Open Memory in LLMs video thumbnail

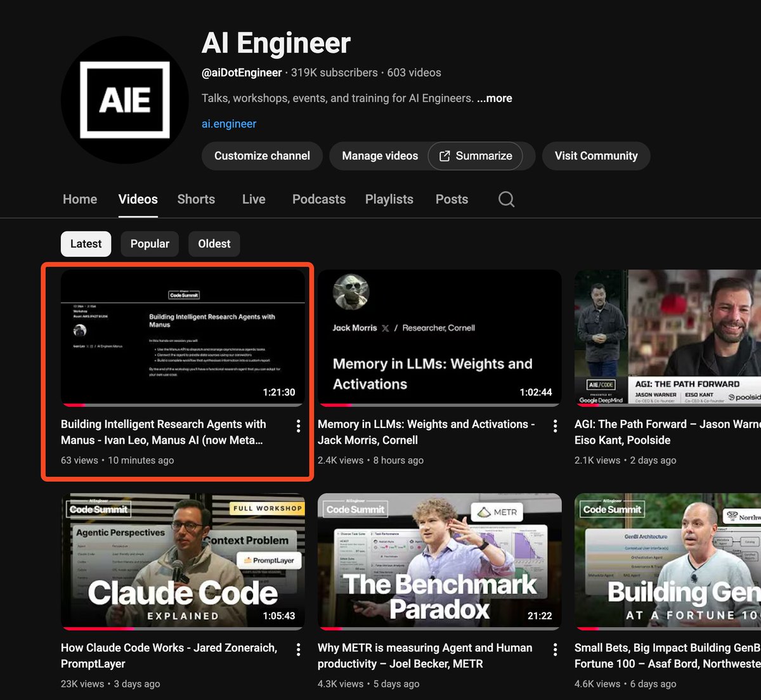pyautogui.click(x=439, y=338)
